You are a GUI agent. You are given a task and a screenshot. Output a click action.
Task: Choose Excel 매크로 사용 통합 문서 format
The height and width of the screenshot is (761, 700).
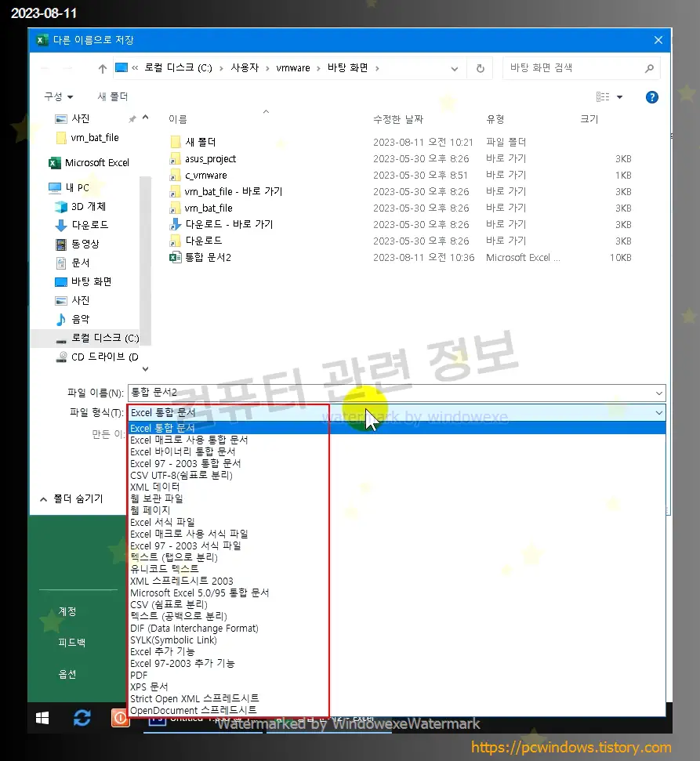point(189,440)
